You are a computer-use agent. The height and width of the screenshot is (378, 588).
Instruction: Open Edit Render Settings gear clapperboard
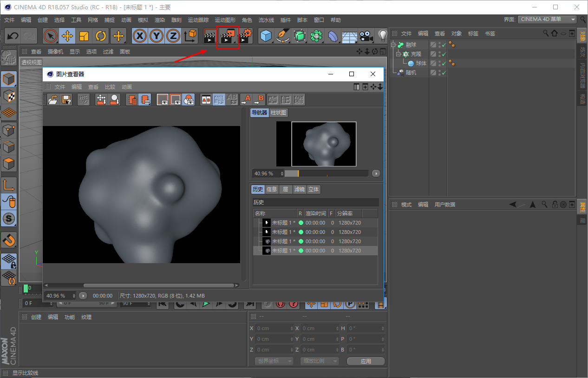pyautogui.click(x=245, y=36)
